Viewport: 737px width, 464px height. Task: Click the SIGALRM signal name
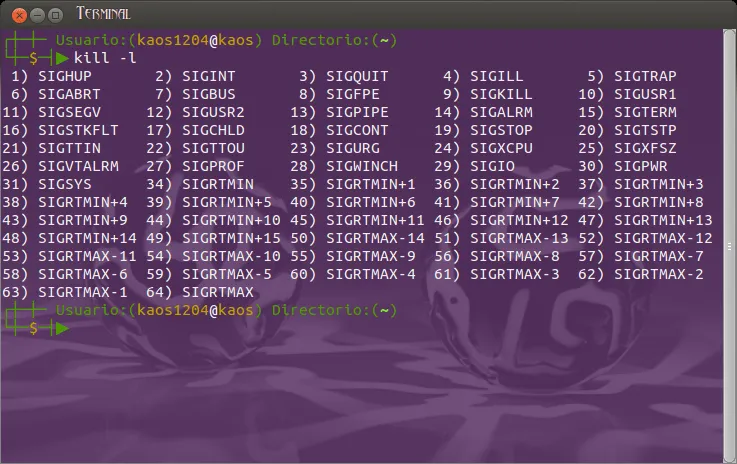tap(502, 112)
